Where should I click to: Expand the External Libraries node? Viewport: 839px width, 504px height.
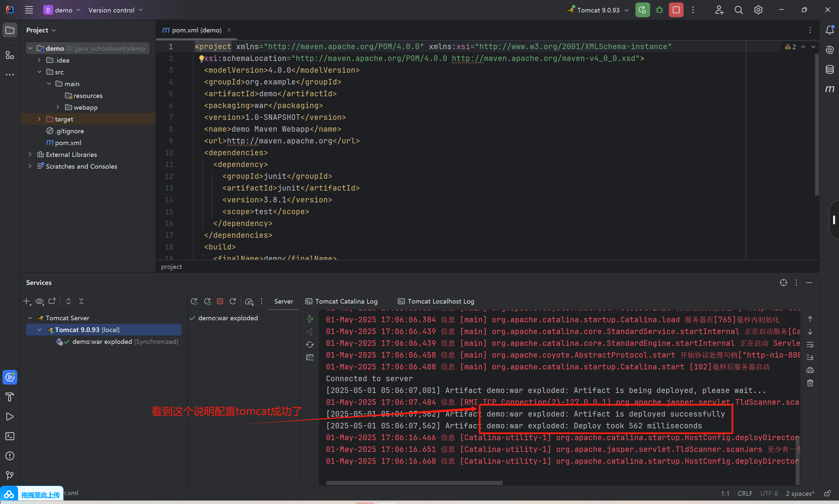(30, 155)
